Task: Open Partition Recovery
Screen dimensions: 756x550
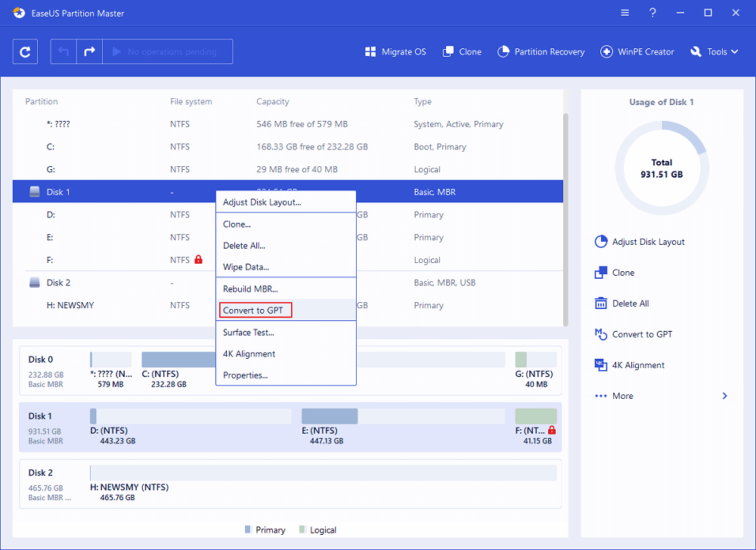Action: coord(541,51)
